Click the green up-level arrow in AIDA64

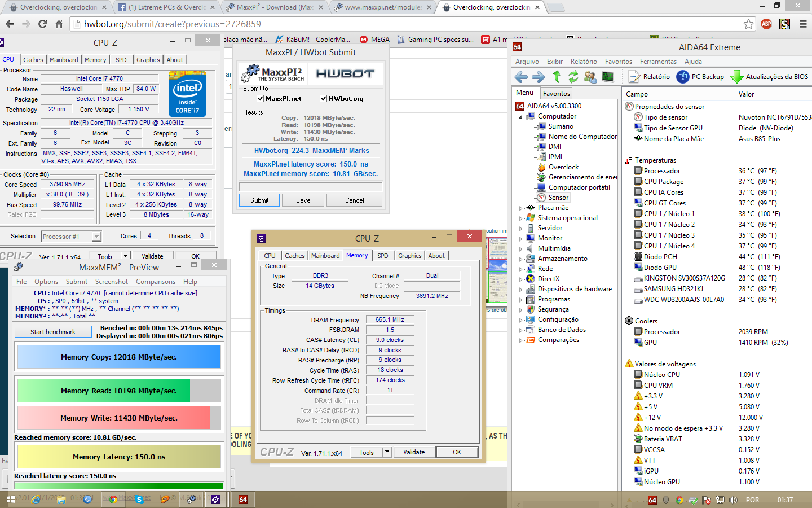tap(557, 77)
